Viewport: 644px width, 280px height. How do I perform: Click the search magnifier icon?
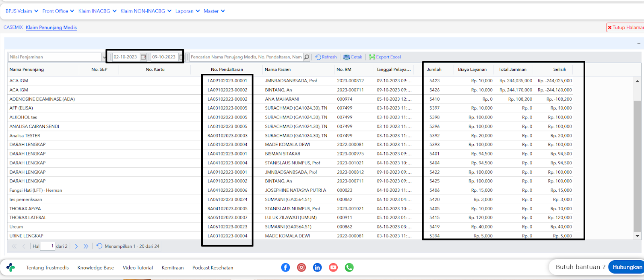coord(307,57)
